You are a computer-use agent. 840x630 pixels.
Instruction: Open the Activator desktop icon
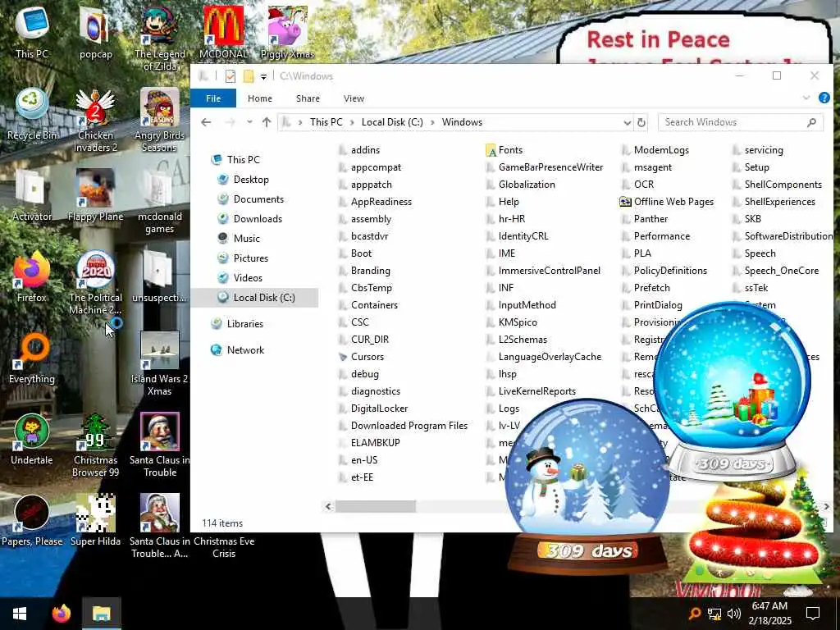[x=32, y=195]
